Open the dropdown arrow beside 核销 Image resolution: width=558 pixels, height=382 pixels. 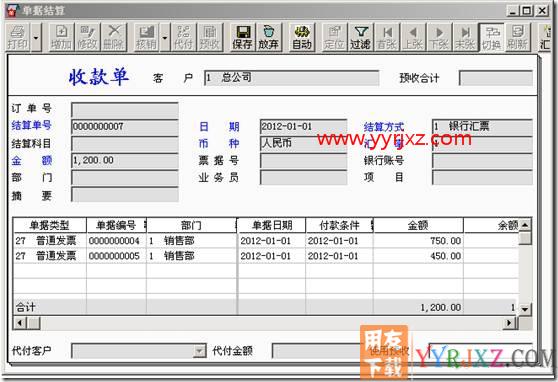[165, 37]
